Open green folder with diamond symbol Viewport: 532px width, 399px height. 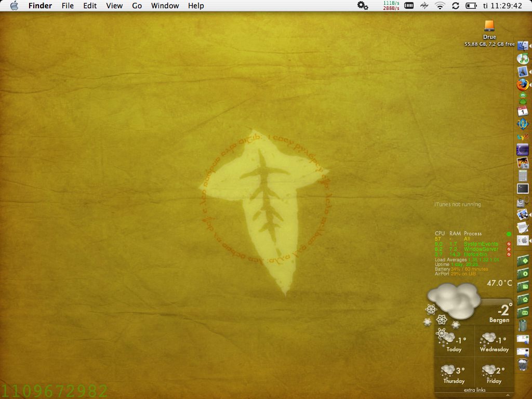[x=523, y=261]
